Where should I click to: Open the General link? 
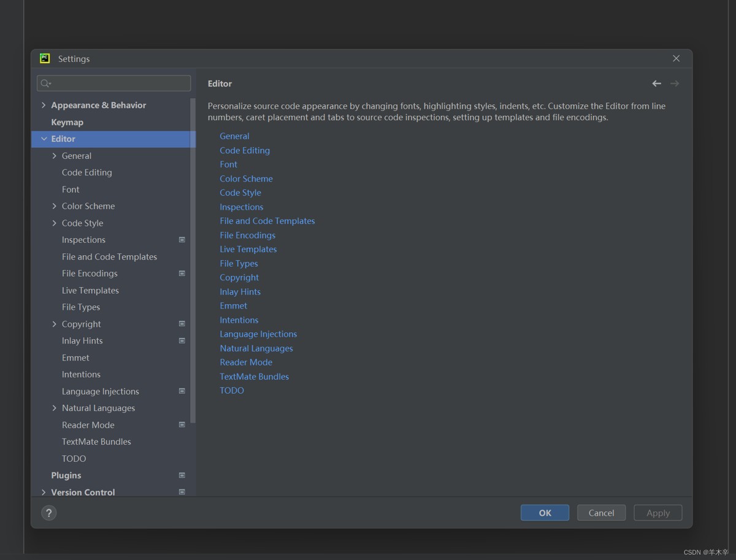pos(234,136)
